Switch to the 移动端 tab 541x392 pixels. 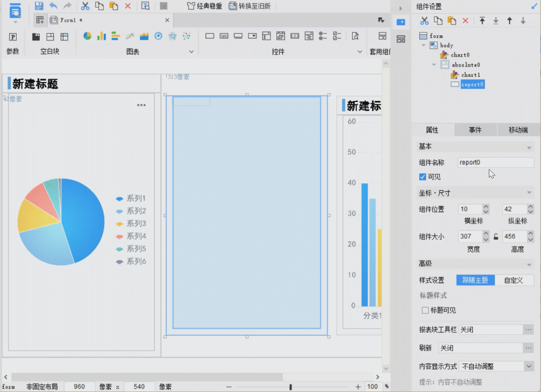tap(518, 130)
